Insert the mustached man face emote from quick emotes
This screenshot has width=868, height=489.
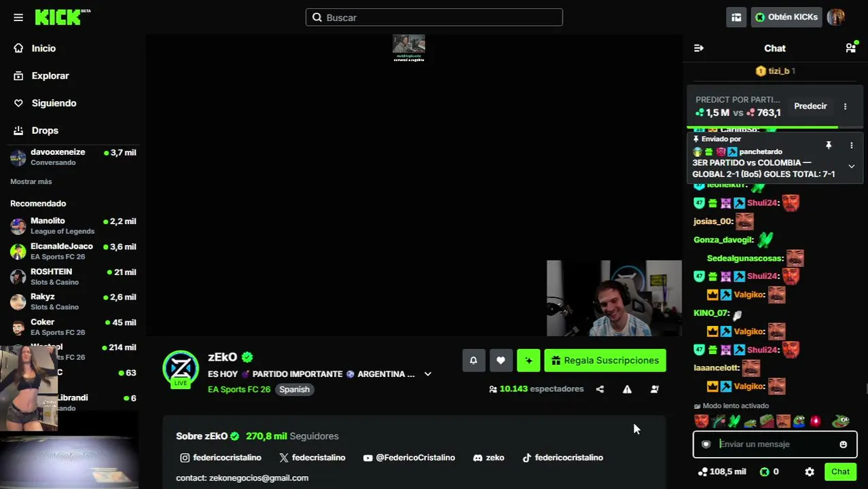[x=783, y=421]
